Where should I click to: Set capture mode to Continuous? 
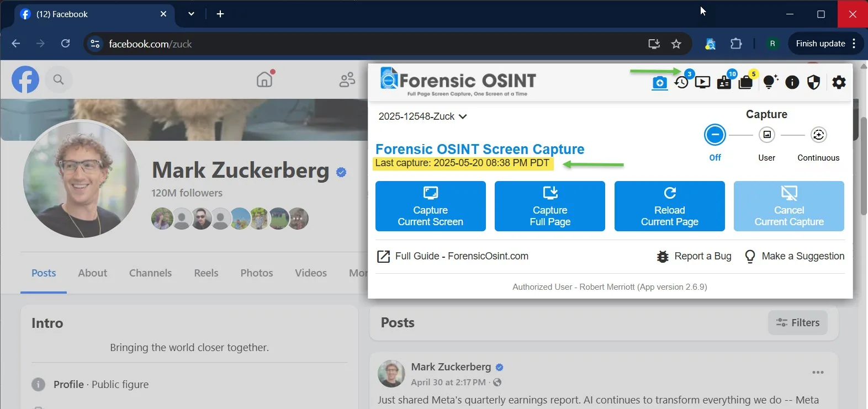[x=818, y=135]
